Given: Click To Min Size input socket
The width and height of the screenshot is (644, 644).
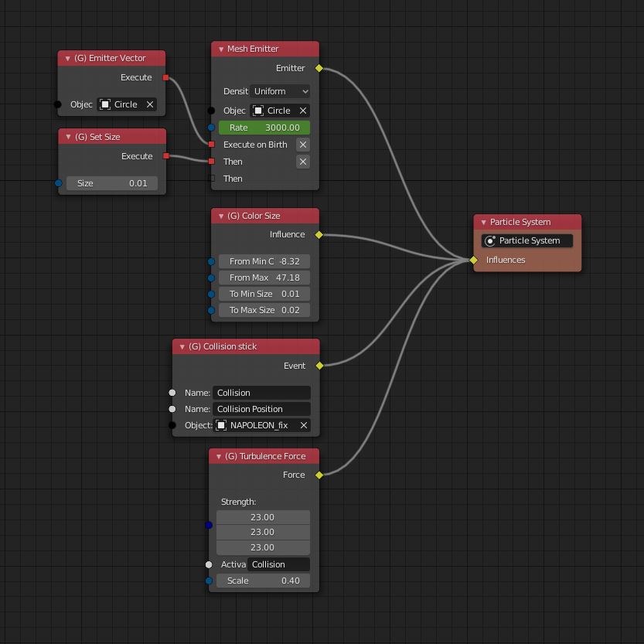Looking at the screenshot, I should 211,294.
